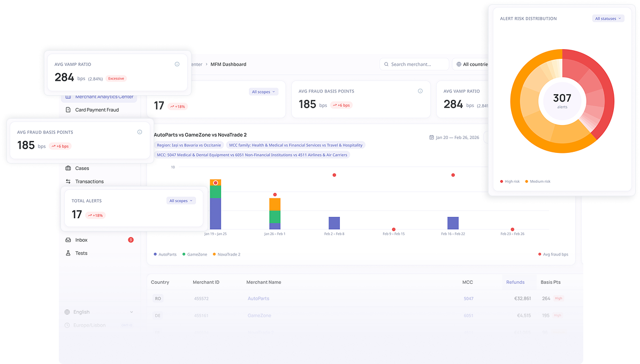
Task: Click the calendar icon by Jan 20 date range
Action: point(431,137)
